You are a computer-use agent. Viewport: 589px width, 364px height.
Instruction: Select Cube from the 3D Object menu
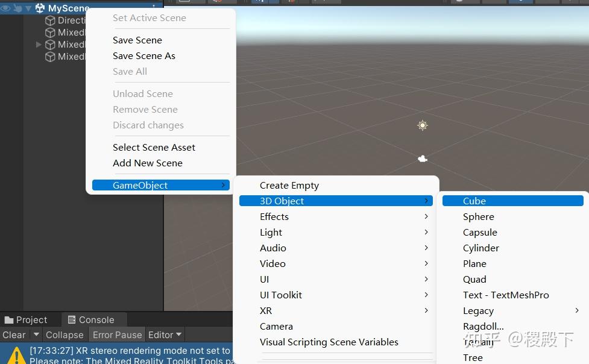pos(474,201)
